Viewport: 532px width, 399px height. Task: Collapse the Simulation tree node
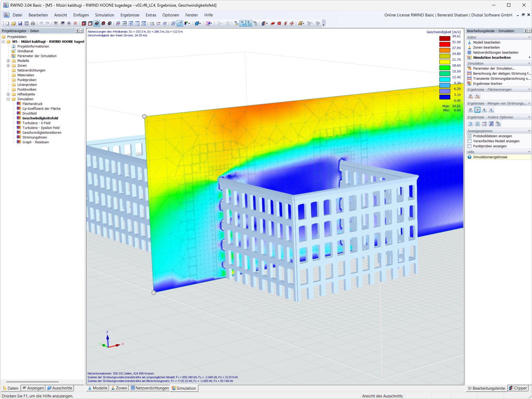tap(8, 99)
